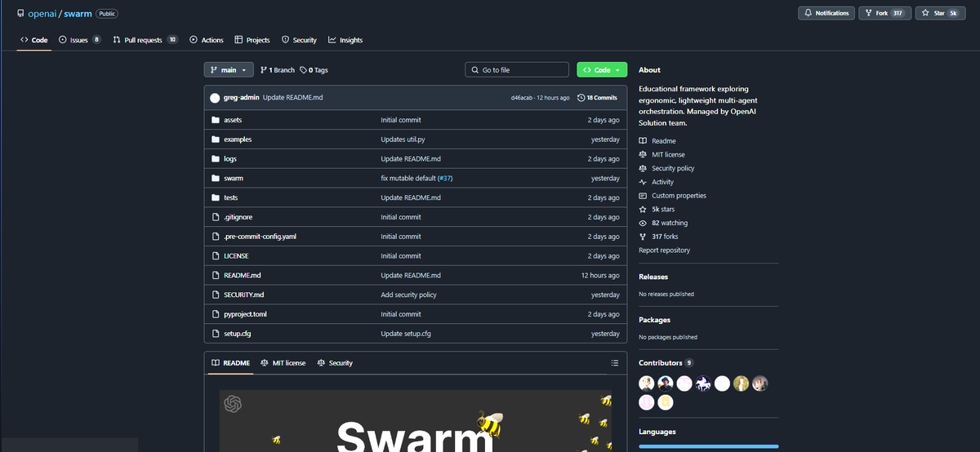Click the logs folder icon

216,159
